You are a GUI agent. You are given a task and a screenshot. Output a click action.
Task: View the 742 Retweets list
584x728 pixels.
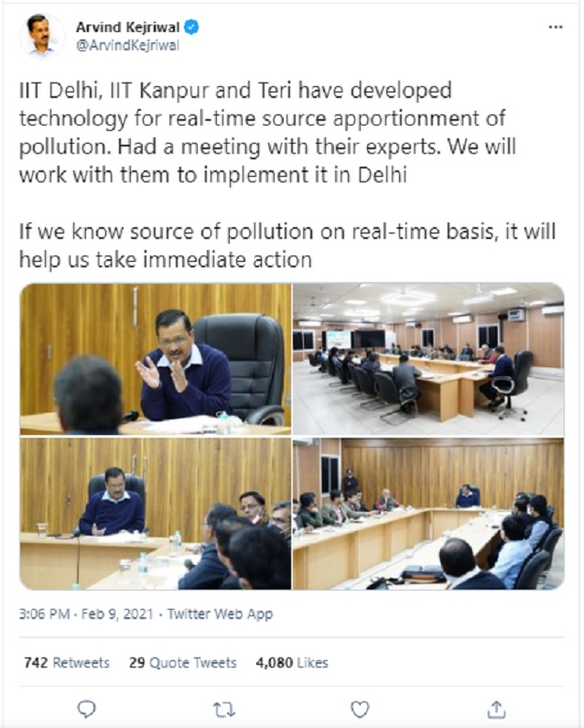[67, 663]
